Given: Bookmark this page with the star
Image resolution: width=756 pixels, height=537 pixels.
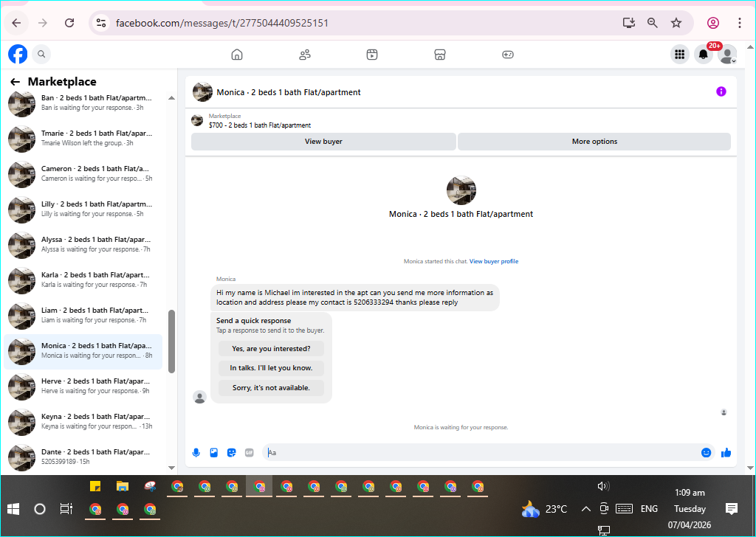Looking at the screenshot, I should point(676,23).
